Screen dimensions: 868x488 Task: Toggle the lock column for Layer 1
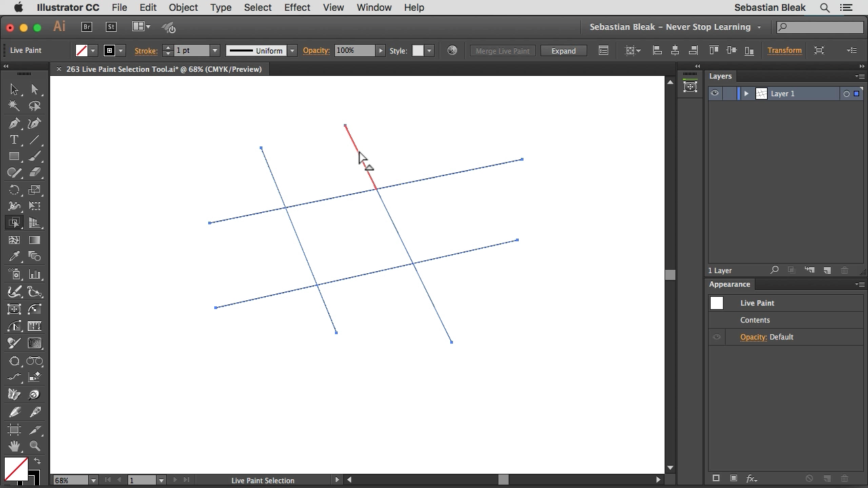click(730, 94)
